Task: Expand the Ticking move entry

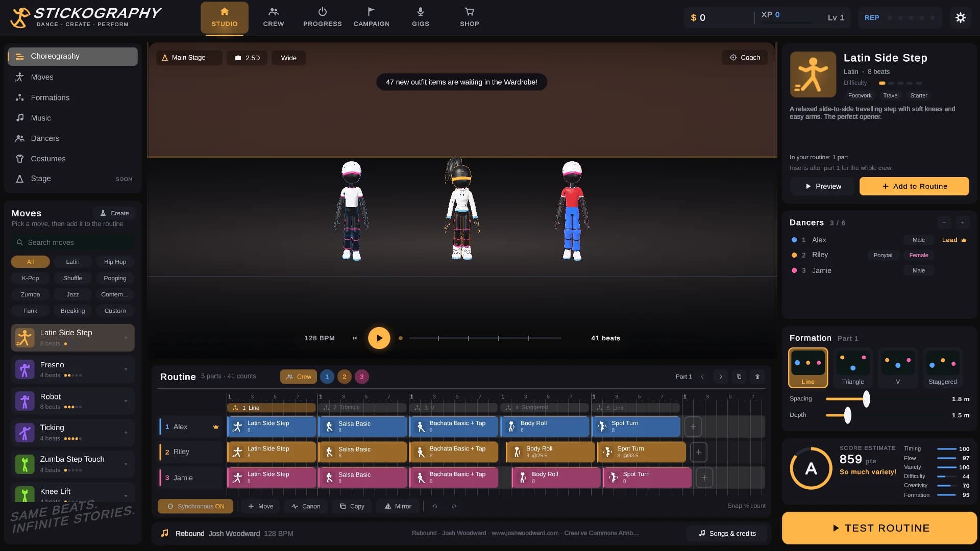Action: click(126, 433)
